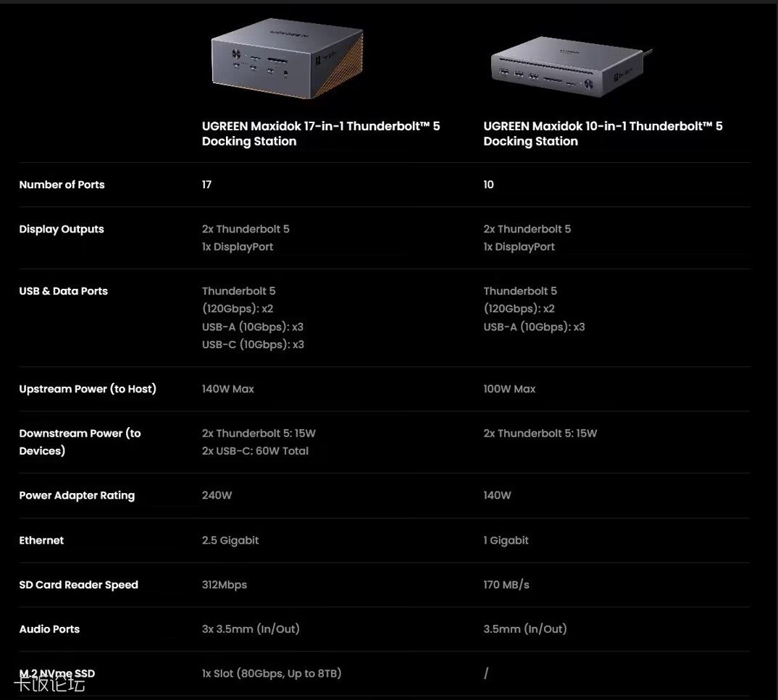Screen dimensions: 778x700
Task: Open the UGREEN Maxidok 17-in-1 title link
Action: point(320,134)
